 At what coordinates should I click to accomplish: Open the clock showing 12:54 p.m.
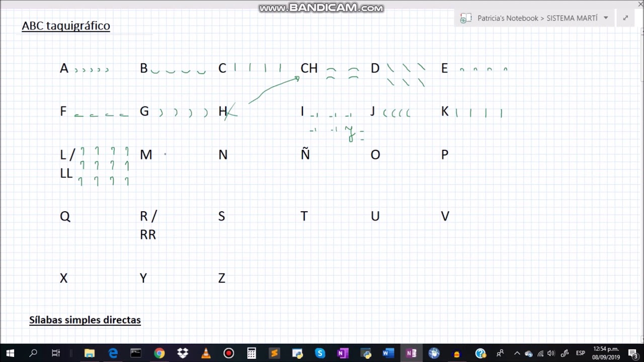click(606, 353)
